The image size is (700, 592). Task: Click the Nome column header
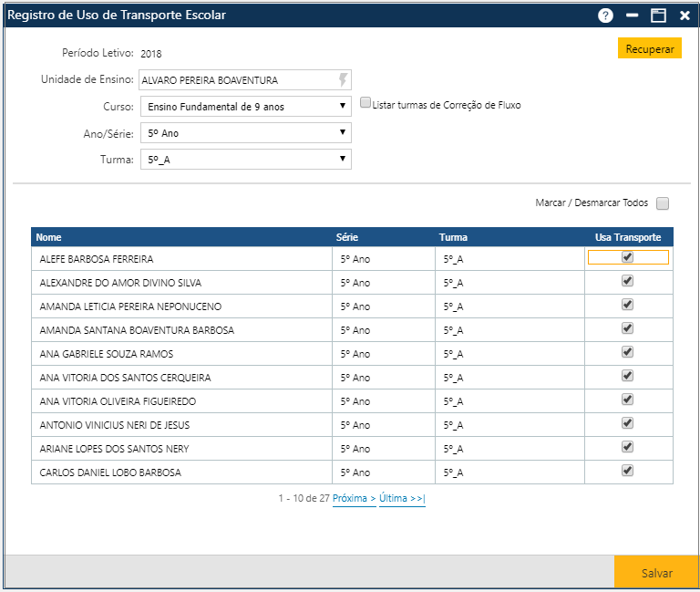point(49,237)
